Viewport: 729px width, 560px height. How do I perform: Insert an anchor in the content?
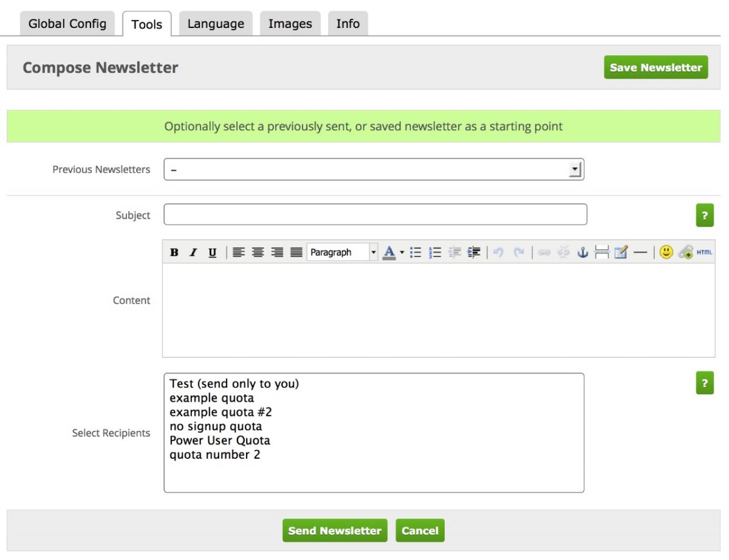(x=583, y=252)
